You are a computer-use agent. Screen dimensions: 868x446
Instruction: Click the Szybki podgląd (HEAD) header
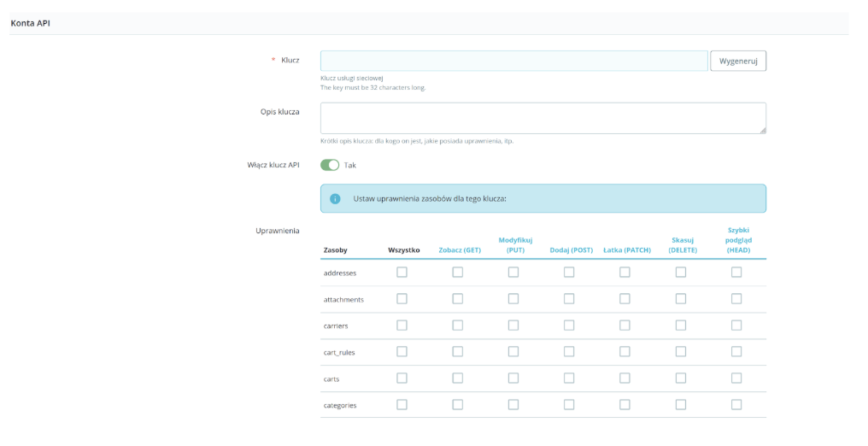(738, 240)
